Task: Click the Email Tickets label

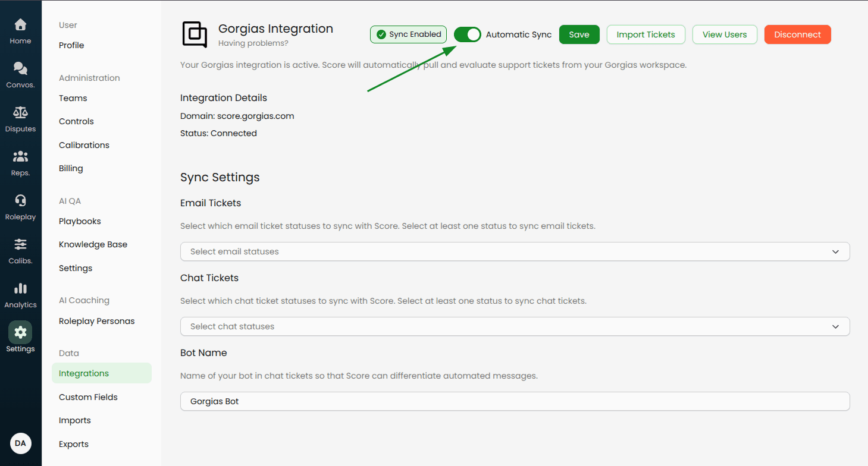Action: click(x=211, y=203)
